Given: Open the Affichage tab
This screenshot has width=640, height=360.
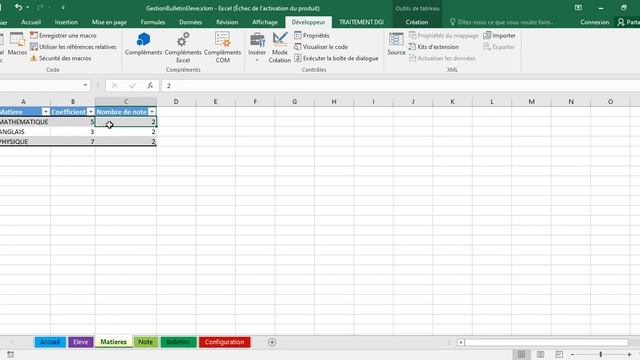Looking at the screenshot, I should (x=264, y=22).
